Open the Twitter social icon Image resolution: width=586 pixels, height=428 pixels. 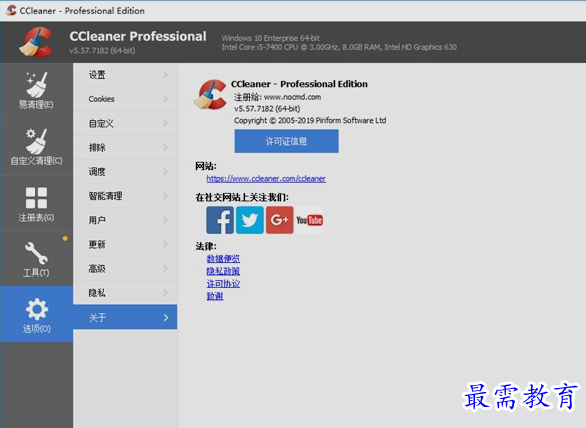click(250, 220)
